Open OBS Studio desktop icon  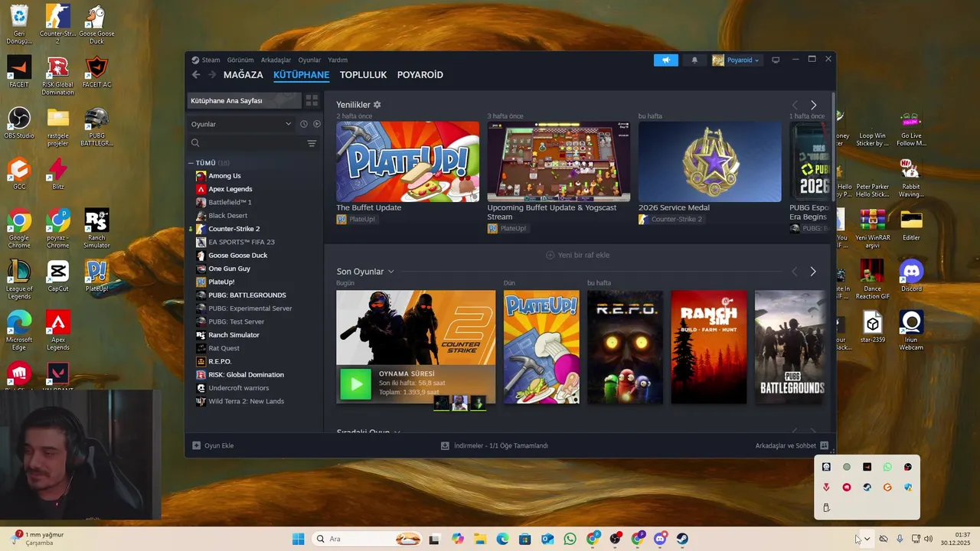(x=19, y=122)
